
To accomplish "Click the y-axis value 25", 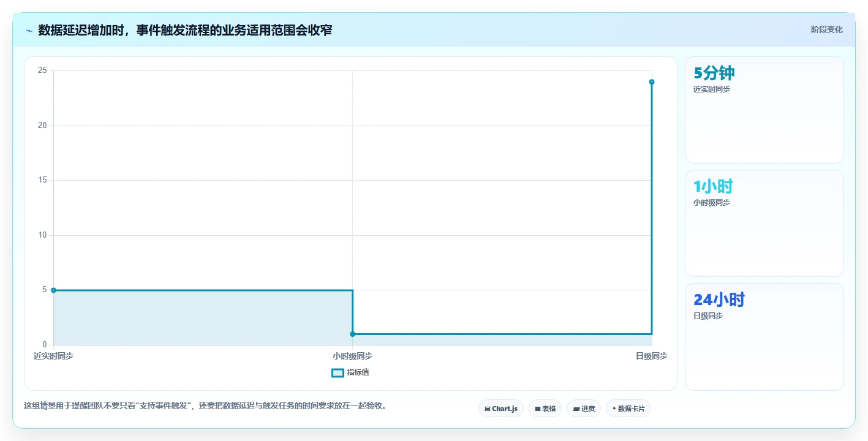I will tap(42, 70).
